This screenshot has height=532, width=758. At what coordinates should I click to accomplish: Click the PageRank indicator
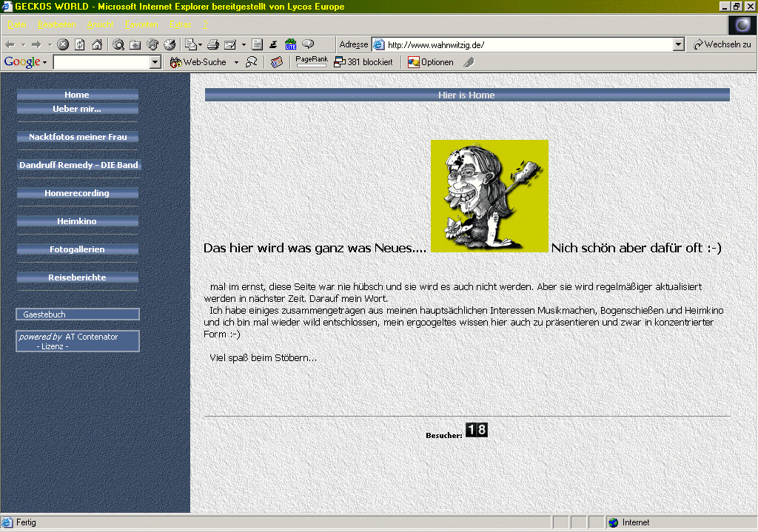pos(312,61)
